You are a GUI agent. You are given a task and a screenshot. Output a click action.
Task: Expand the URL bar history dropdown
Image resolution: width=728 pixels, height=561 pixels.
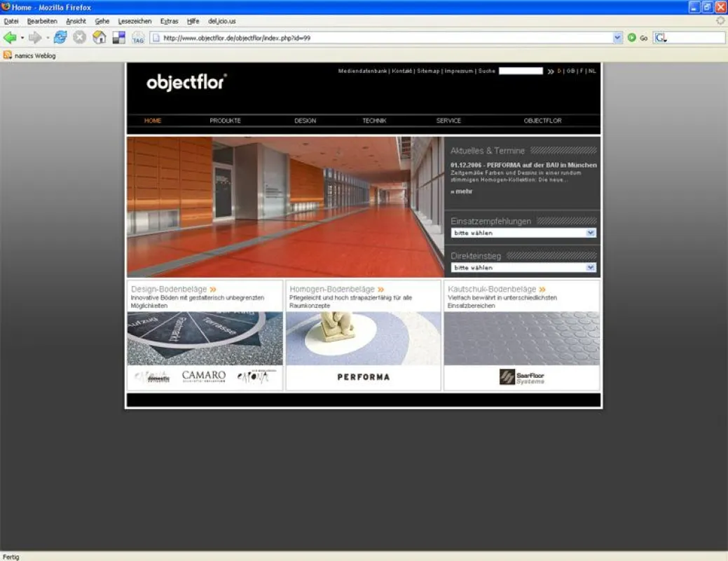(x=617, y=38)
